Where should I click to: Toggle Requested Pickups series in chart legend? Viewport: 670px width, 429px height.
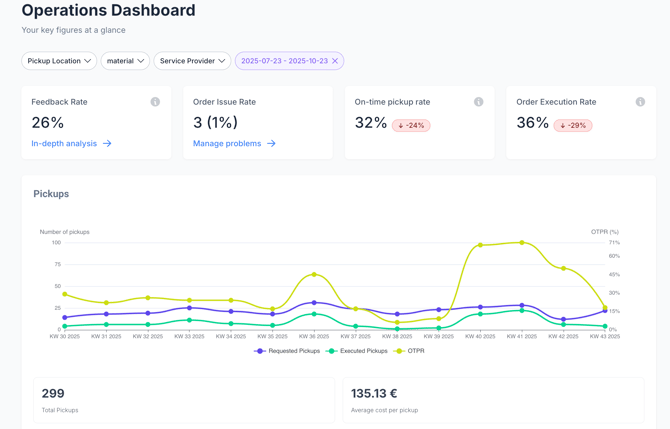288,351
